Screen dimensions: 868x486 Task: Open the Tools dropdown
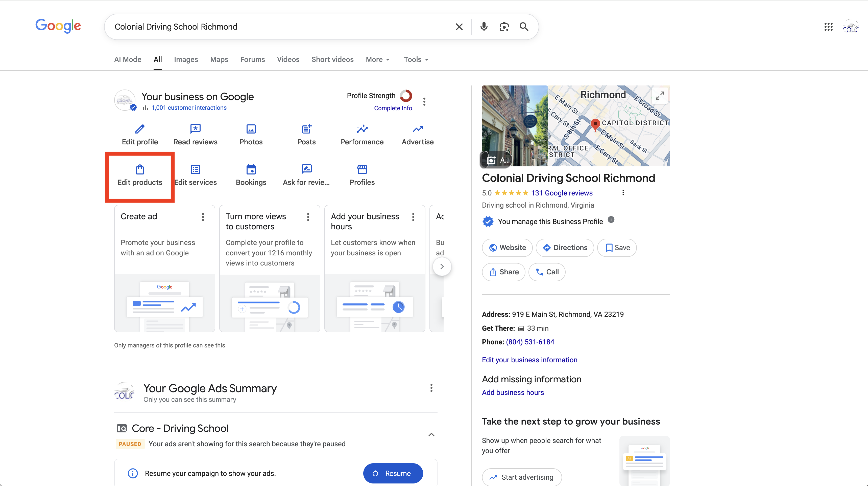416,59
